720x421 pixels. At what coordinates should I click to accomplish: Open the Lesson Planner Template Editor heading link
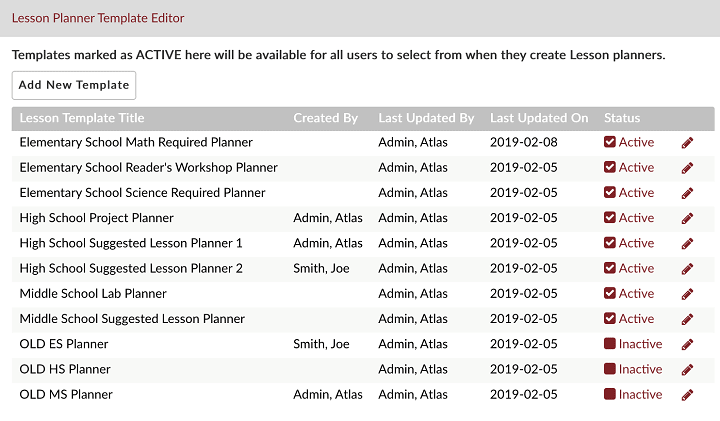98,18
